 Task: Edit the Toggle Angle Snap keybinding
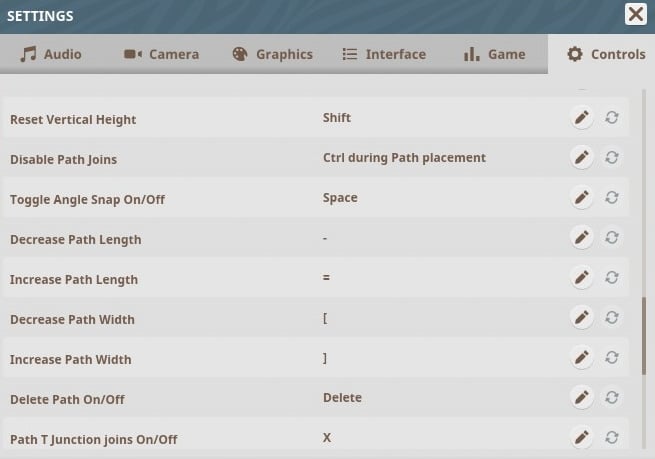click(581, 198)
